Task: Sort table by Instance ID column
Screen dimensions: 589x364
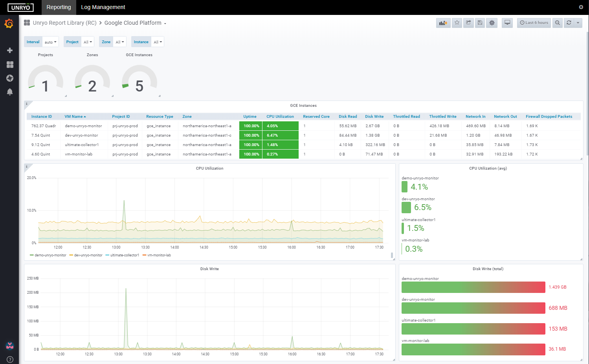Action: click(42, 117)
